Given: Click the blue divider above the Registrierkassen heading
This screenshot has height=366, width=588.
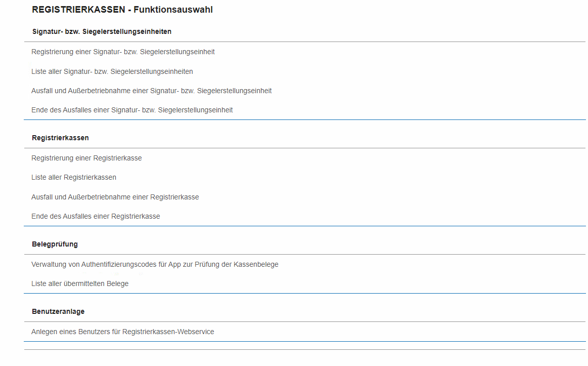Looking at the screenshot, I should [304, 120].
